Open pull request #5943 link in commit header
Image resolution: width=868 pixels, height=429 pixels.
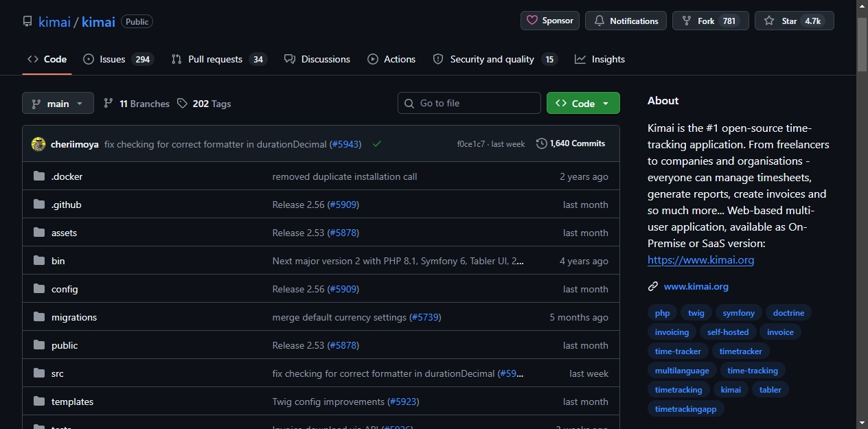point(345,144)
